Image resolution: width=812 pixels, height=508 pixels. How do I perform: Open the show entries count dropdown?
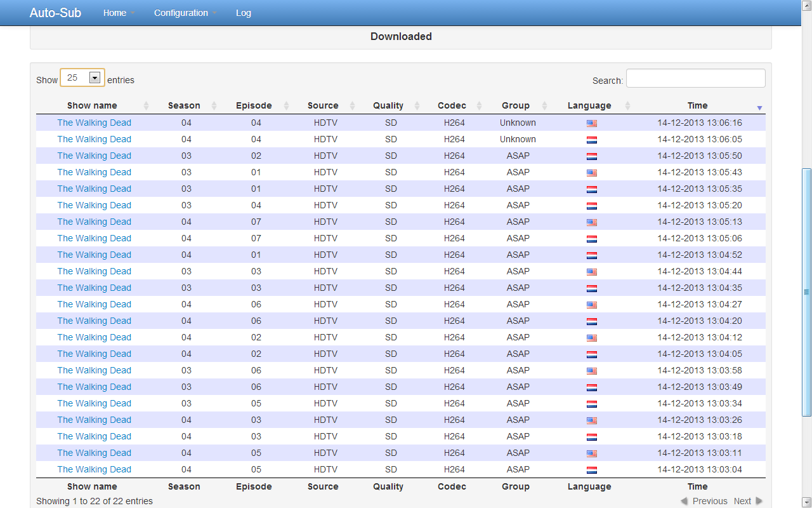point(82,78)
